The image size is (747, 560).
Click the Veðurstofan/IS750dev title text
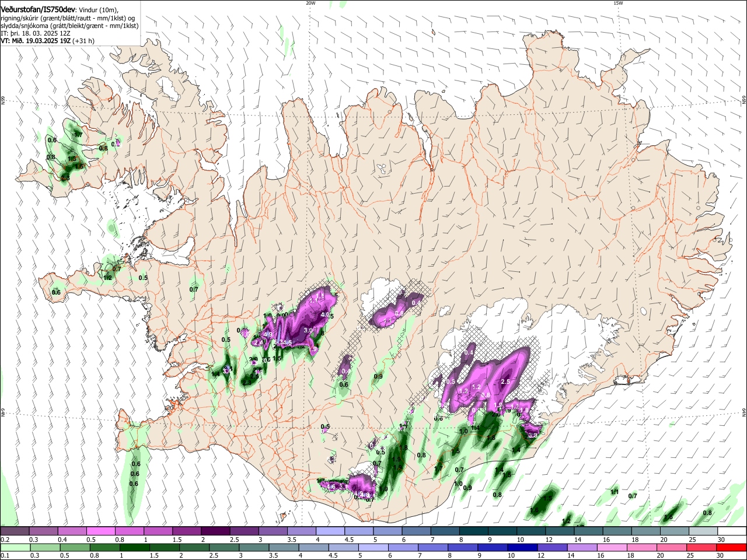pyautogui.click(x=38, y=9)
